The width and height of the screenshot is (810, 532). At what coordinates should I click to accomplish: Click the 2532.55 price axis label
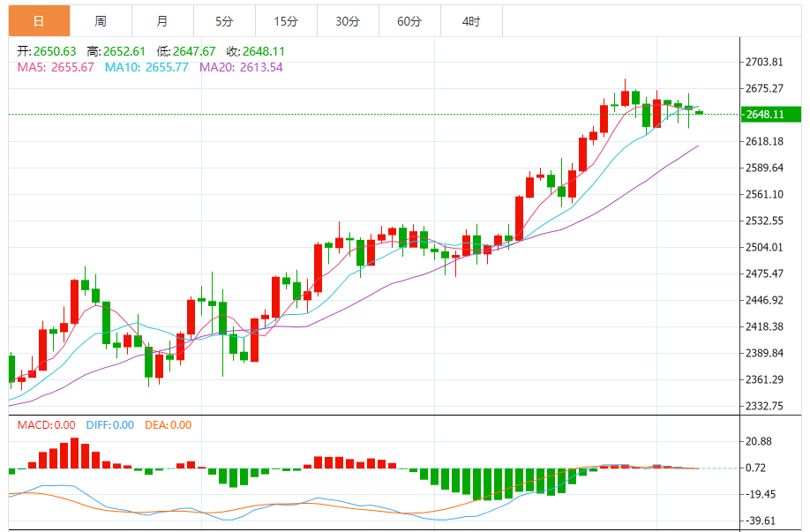point(764,221)
